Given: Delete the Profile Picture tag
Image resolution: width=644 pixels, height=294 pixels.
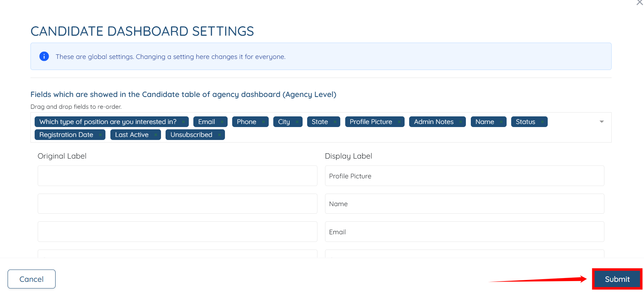Looking at the screenshot, I should point(399,122).
